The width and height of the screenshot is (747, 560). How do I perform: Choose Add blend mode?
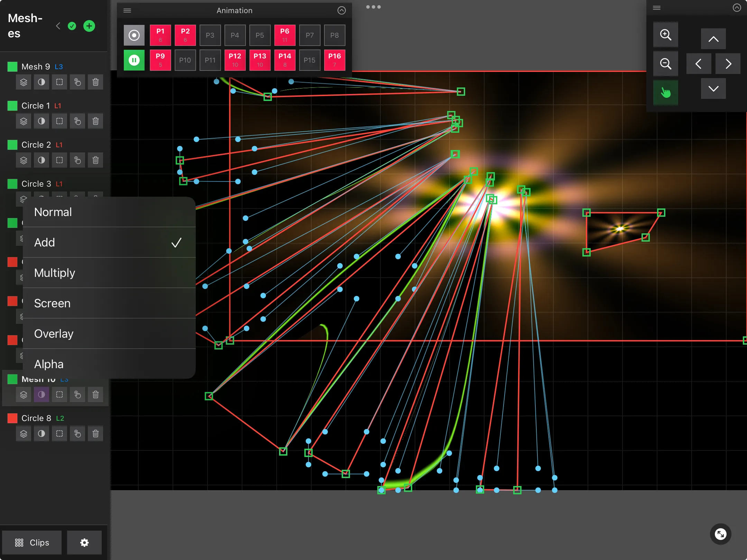tap(109, 242)
